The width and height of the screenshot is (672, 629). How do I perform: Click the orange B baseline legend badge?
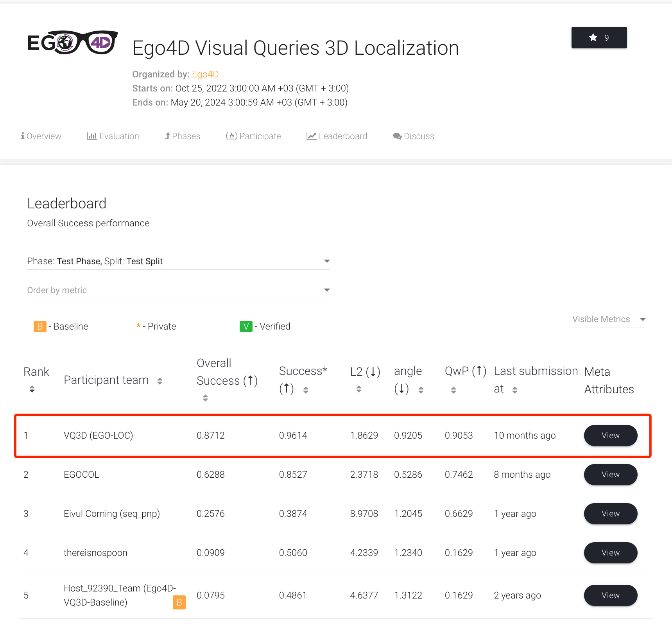(40, 326)
